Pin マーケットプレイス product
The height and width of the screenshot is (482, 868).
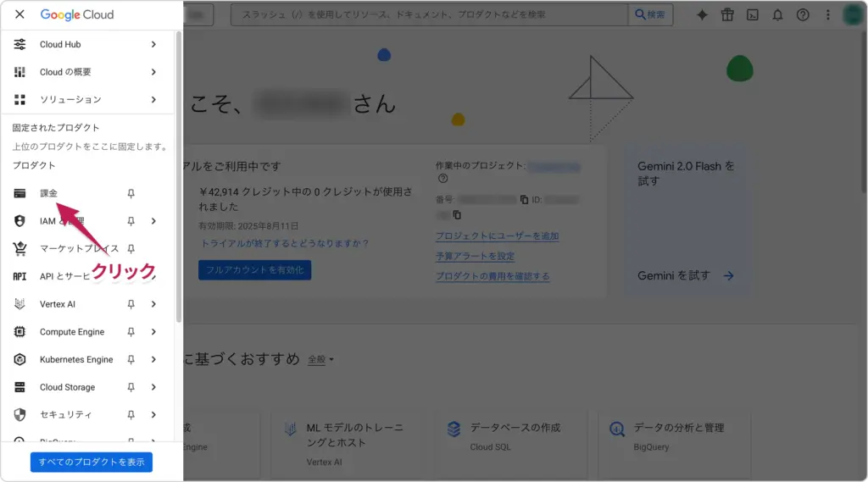(131, 249)
